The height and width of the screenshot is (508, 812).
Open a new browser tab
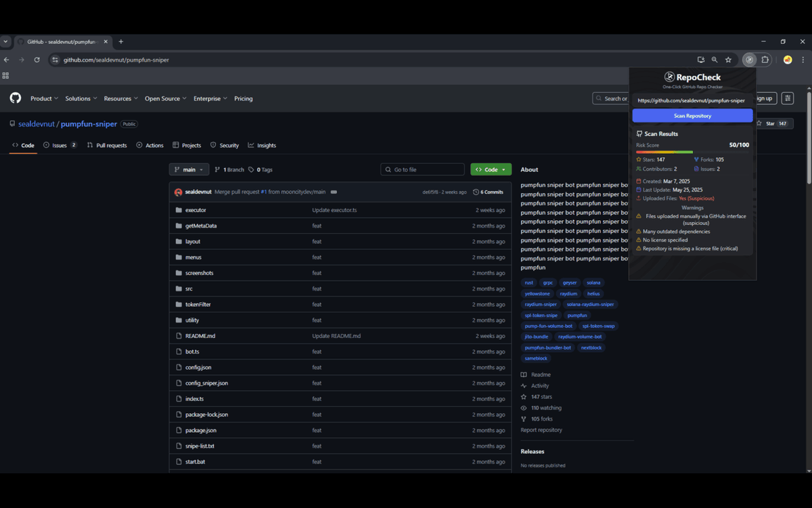tap(121, 41)
